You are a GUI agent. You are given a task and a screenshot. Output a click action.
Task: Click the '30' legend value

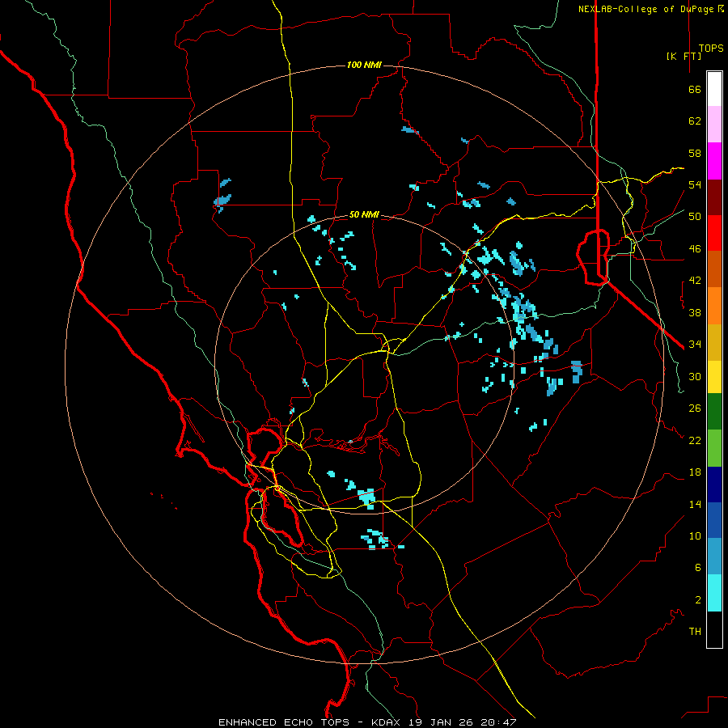pyautogui.click(x=695, y=376)
